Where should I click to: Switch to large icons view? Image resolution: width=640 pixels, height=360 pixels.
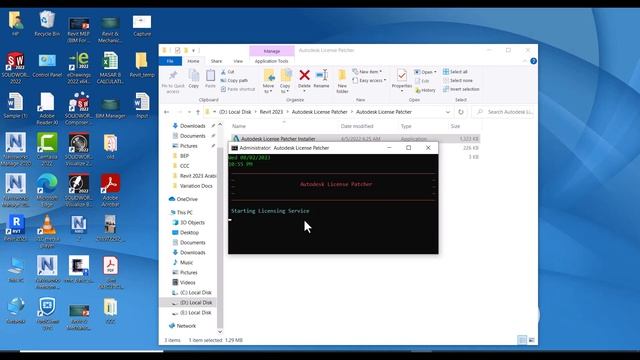[x=531, y=340]
